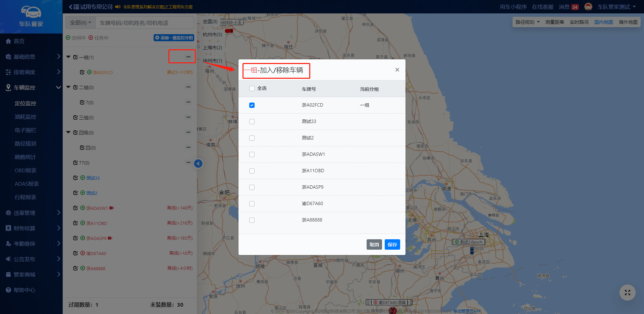644x314 pixels.
Task: Open the 全部(6) filter dropdown
Action: point(80,23)
